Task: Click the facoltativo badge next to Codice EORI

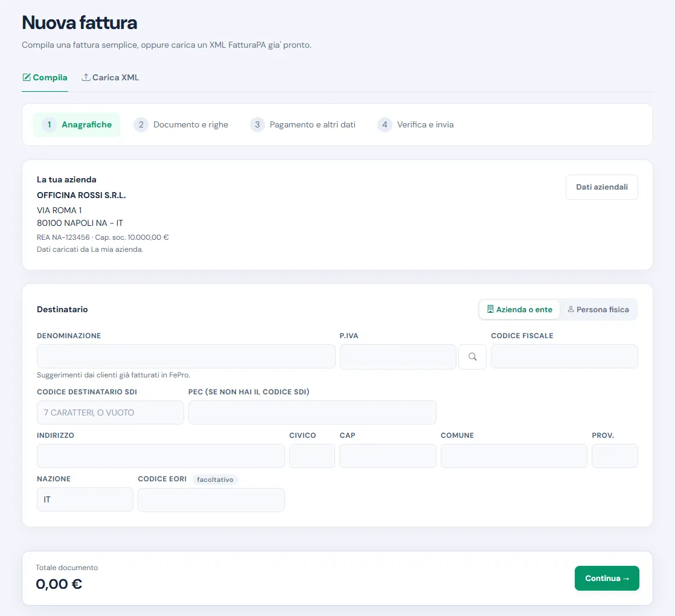Action: point(216,480)
